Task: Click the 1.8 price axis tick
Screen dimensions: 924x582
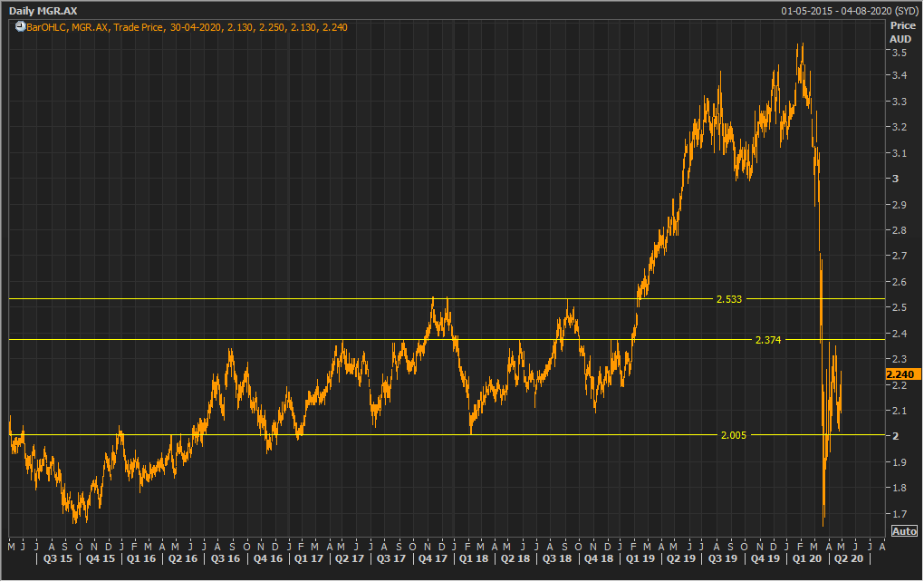Action: pyautogui.click(x=900, y=488)
